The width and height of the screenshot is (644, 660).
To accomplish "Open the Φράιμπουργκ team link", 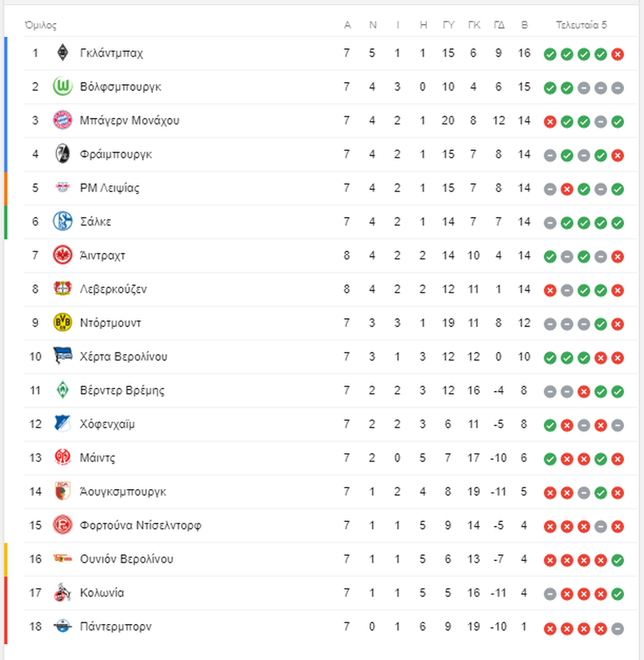I will tap(116, 155).
